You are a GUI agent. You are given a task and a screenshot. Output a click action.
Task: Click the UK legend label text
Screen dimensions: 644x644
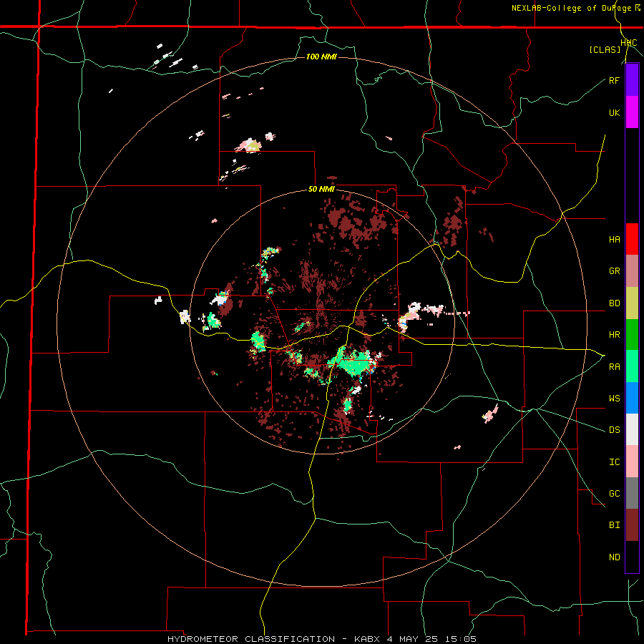(614, 112)
